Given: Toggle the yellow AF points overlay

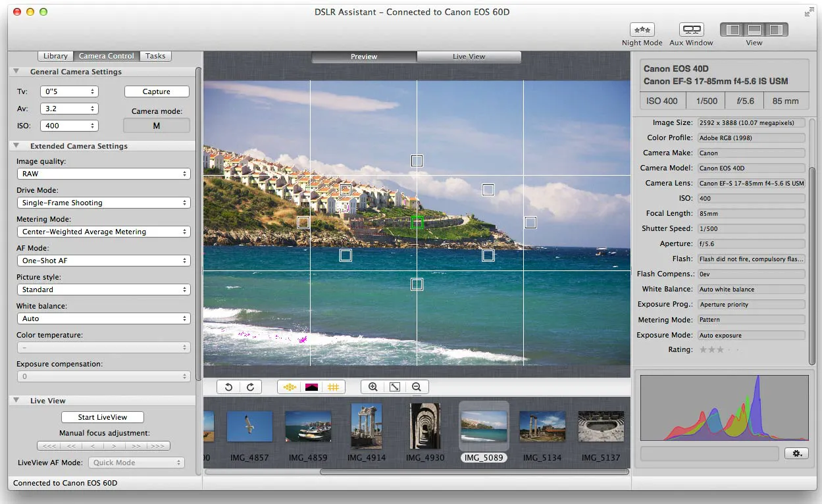Looking at the screenshot, I should click(289, 387).
